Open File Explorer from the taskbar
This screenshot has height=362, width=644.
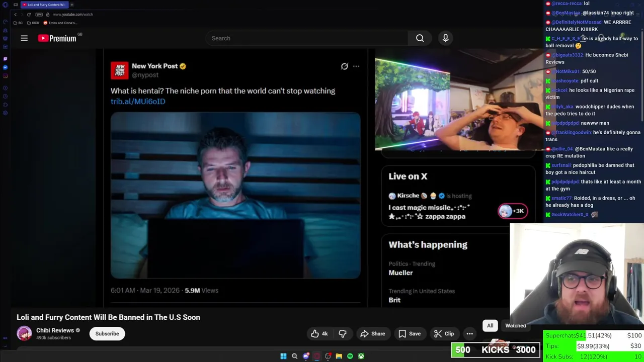(x=339, y=356)
